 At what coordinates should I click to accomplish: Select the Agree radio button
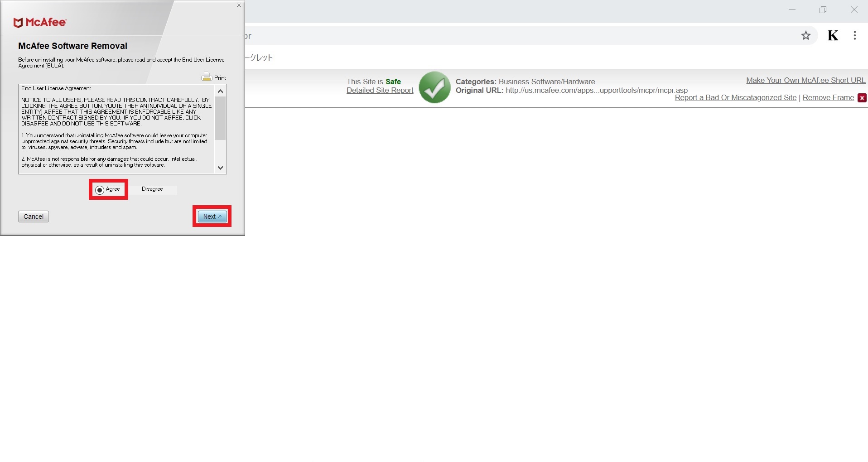pyautogui.click(x=100, y=190)
